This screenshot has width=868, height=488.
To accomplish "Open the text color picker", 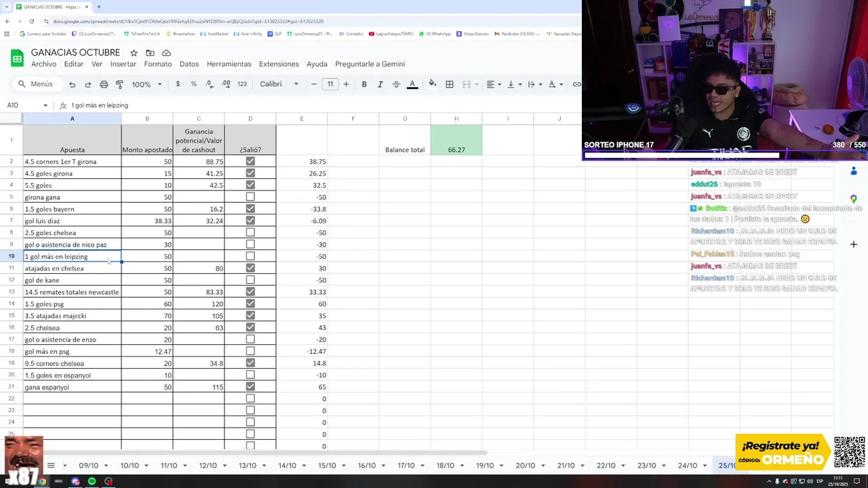I will (412, 84).
